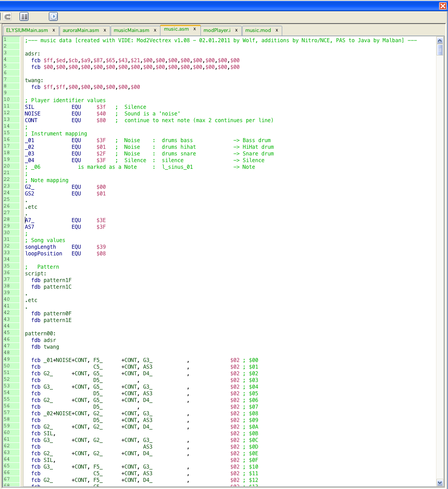Open the auroraMain.asm tab
This screenshot has width=448, height=489.
point(80,30)
